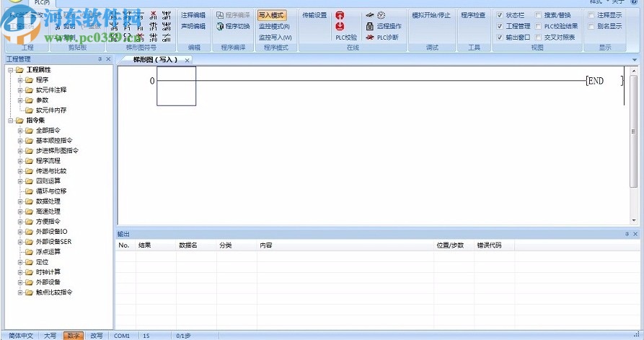Expand the 步进梯形图指令 node
Viewport: 644px width, 340px height.
point(20,151)
